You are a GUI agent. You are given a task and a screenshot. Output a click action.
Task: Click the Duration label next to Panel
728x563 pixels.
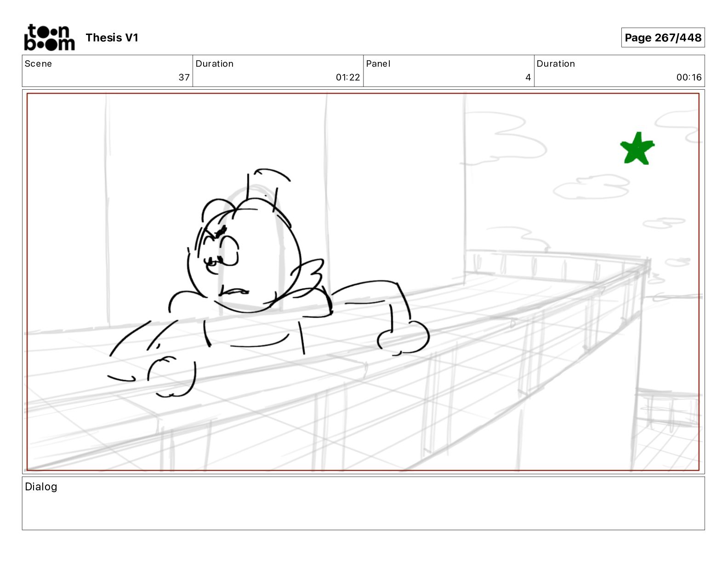(556, 63)
